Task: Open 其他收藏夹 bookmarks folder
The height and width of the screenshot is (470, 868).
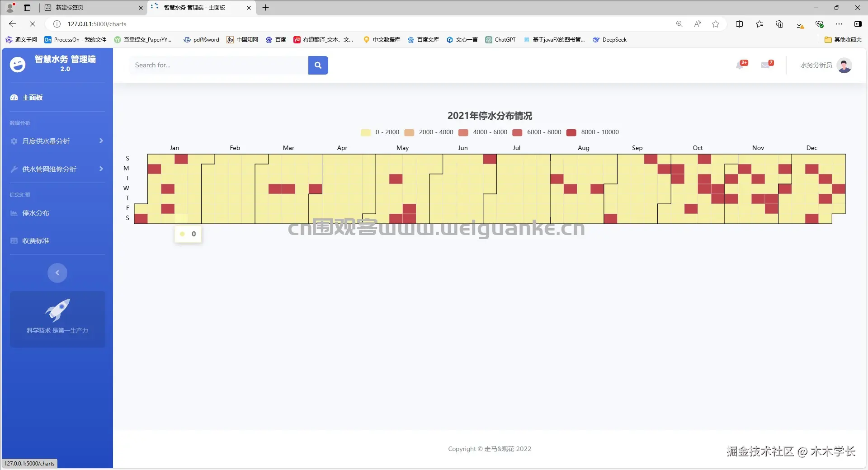Action: [x=843, y=40]
